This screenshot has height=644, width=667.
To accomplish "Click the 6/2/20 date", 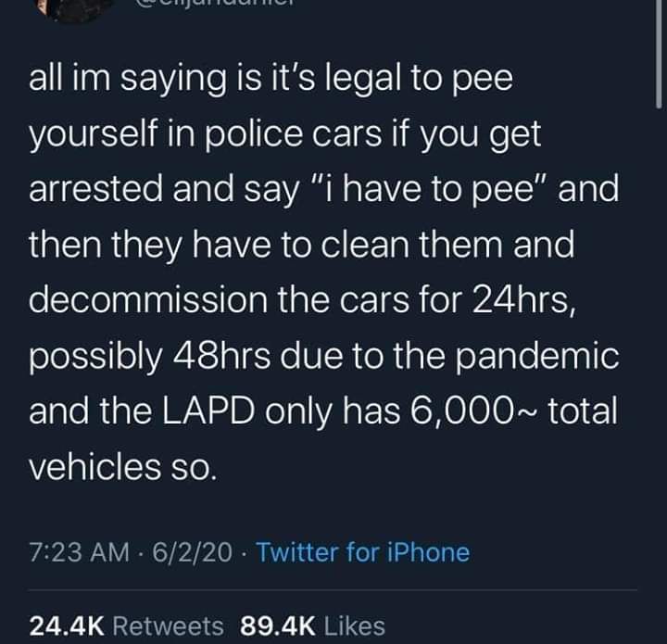I will pos(193,552).
